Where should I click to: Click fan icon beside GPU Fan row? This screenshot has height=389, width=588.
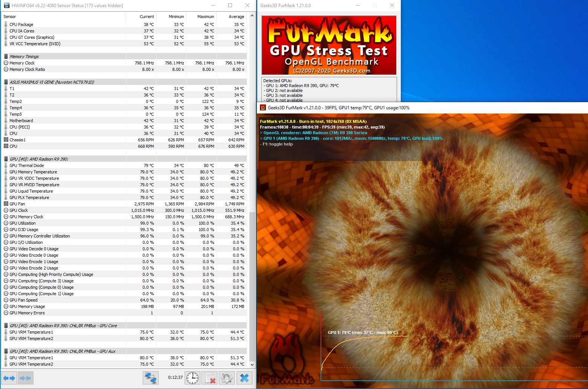click(6, 204)
